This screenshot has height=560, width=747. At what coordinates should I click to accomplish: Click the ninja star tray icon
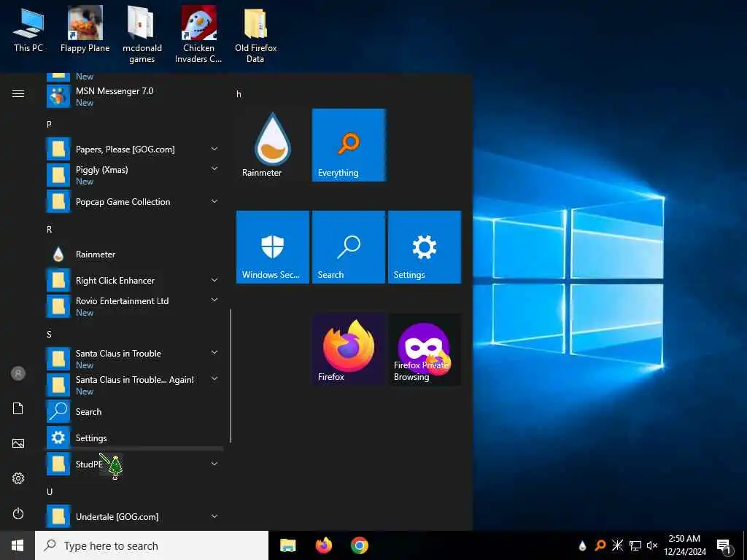click(617, 545)
